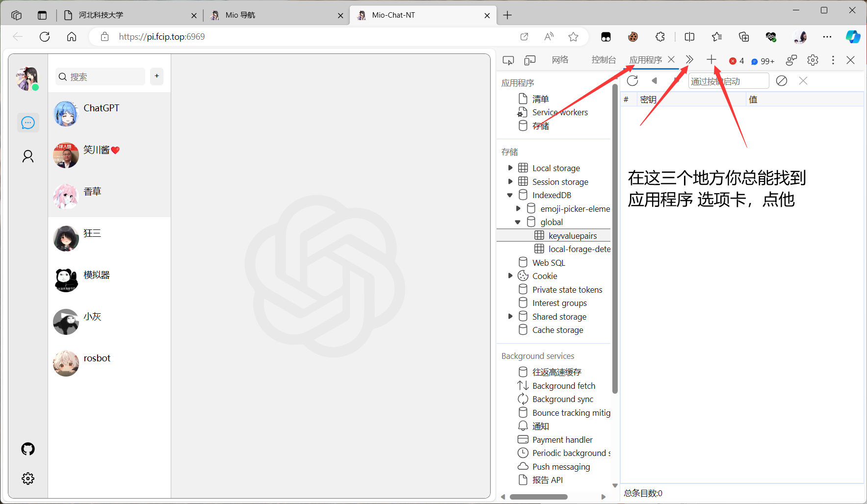Open the contacts person icon
Image resolution: width=867 pixels, height=504 pixels.
(x=28, y=156)
